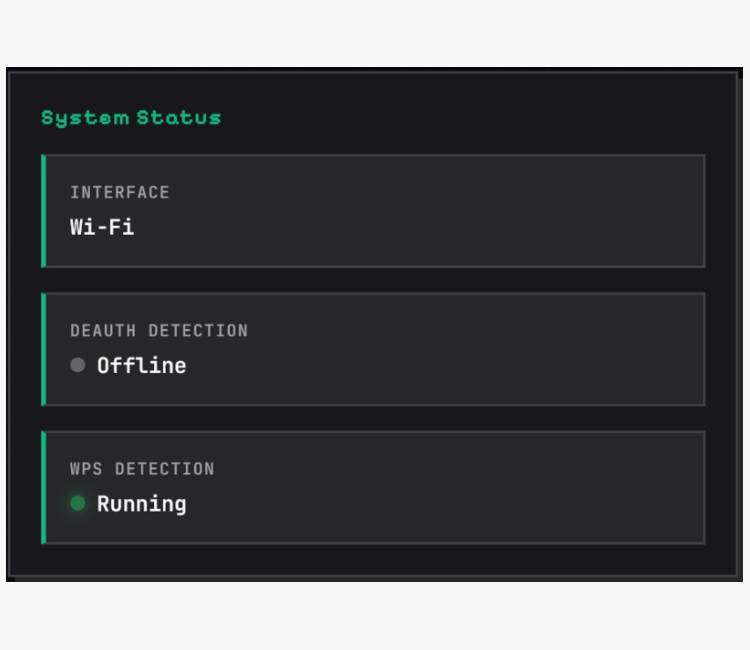Click green accent bar on Deauth Detection card
The image size is (750, 650).
point(43,349)
